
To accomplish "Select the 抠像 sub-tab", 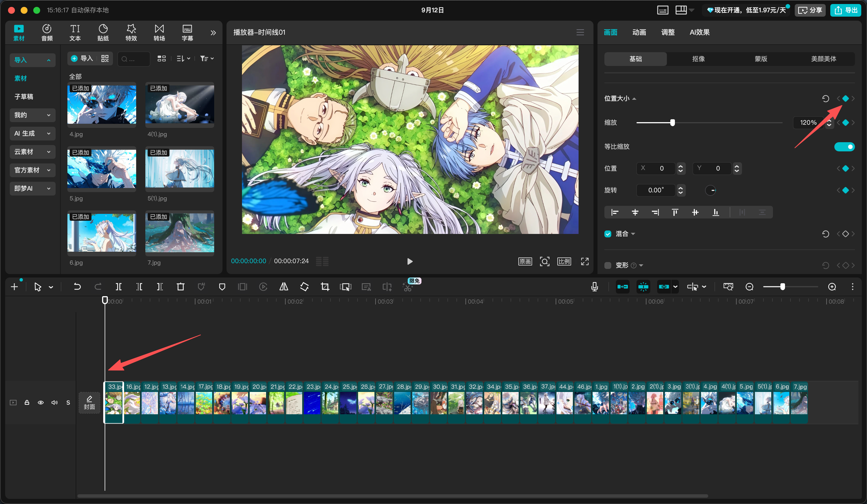I will point(698,59).
